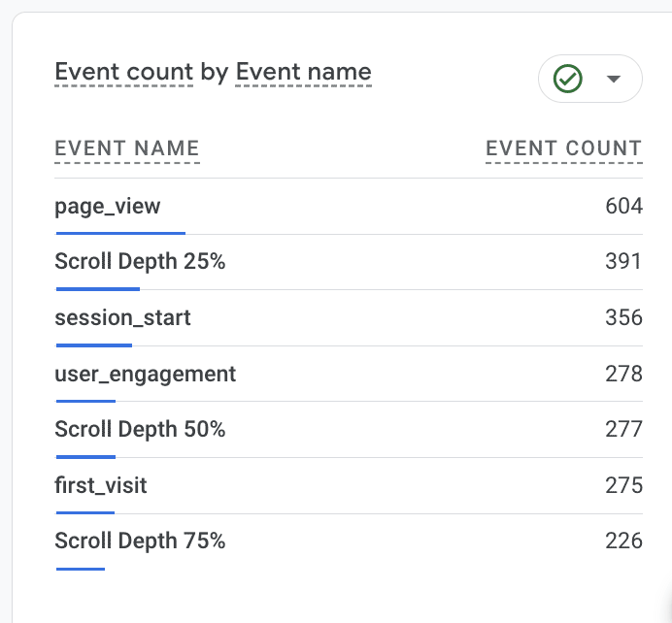Select the Scroll Depth 50% event
The image size is (672, 623).
click(140, 429)
